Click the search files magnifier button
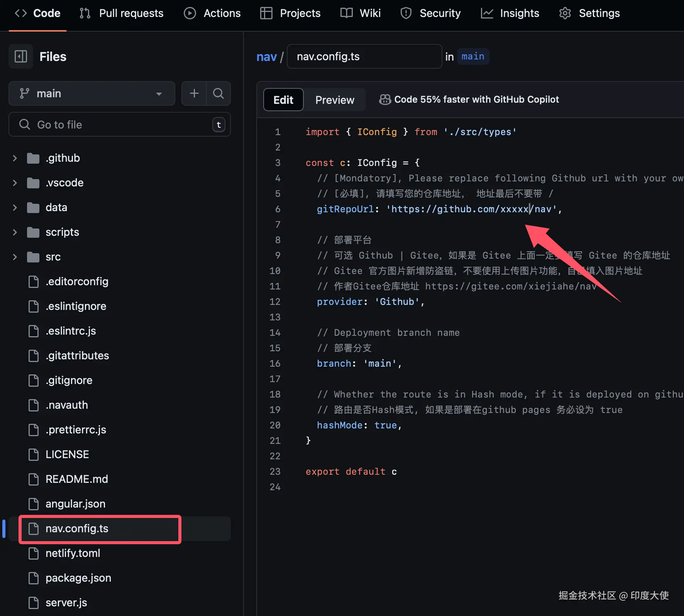The height and width of the screenshot is (616, 684). [218, 93]
